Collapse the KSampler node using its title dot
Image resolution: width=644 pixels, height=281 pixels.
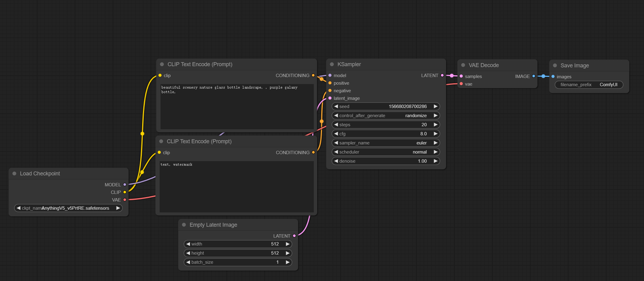tap(332, 64)
